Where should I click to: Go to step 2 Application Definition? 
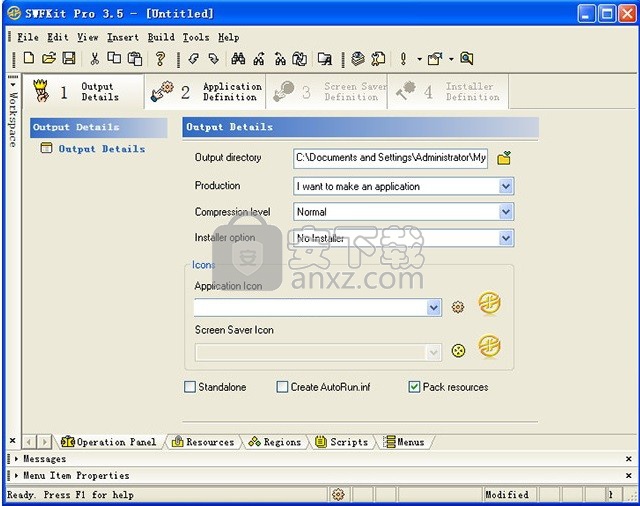(205, 91)
